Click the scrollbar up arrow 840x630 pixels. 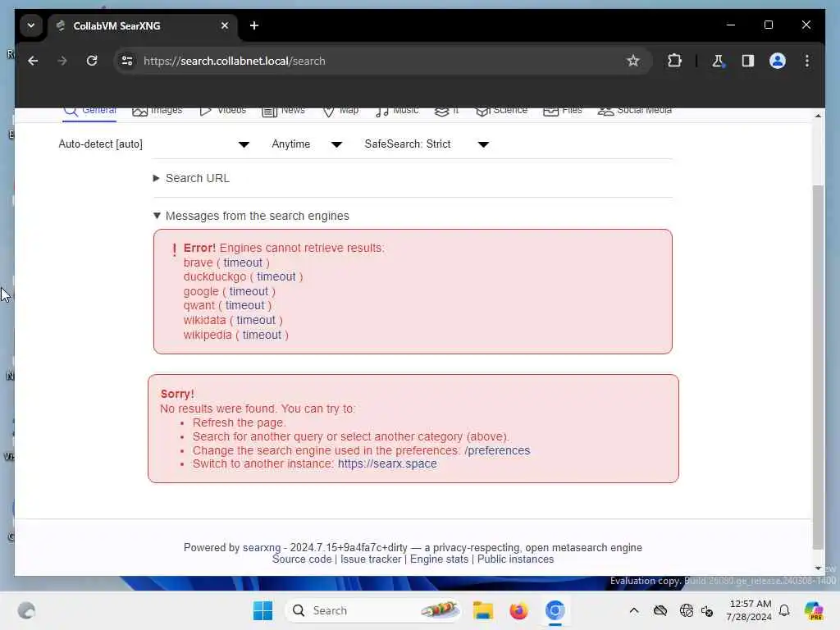818,116
